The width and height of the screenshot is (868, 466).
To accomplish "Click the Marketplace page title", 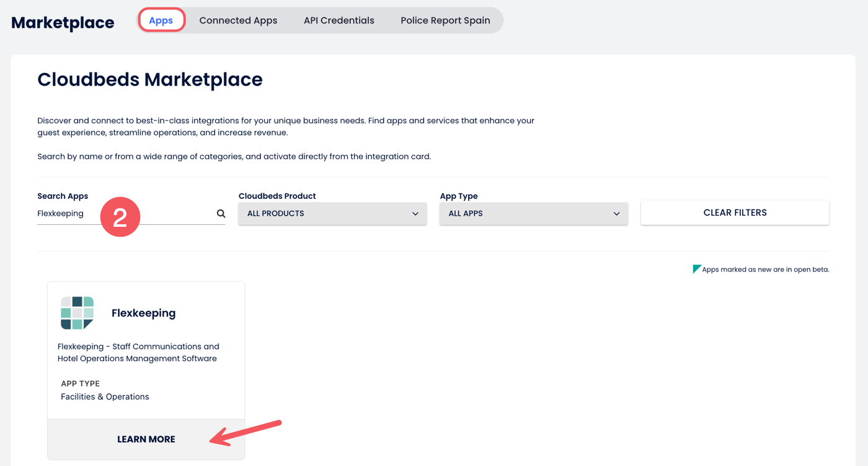I will [63, 23].
